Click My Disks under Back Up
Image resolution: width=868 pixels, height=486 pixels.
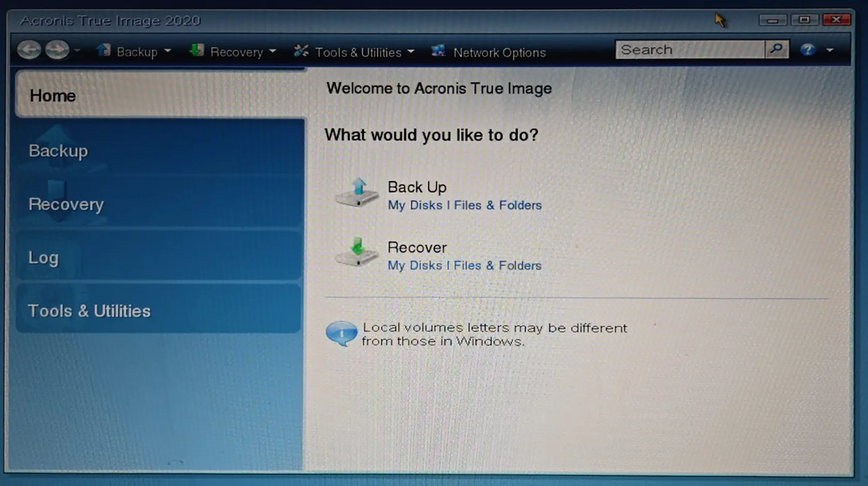pyautogui.click(x=415, y=205)
